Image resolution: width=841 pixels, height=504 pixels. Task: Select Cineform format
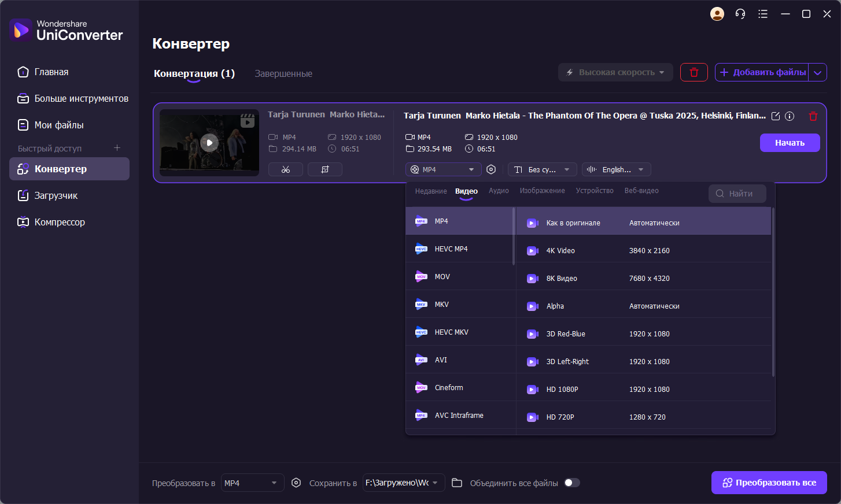point(459,387)
